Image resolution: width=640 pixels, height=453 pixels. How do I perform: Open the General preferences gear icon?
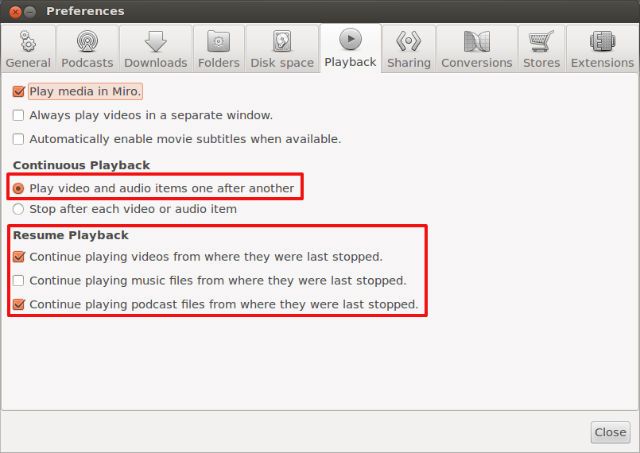click(x=28, y=41)
